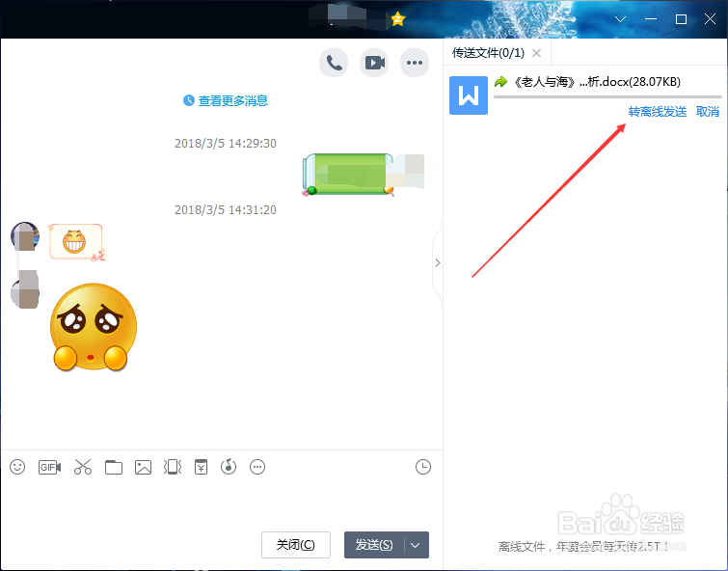The height and width of the screenshot is (571, 728).
Task: Click 转离线发送 to send offline
Action: point(657,112)
